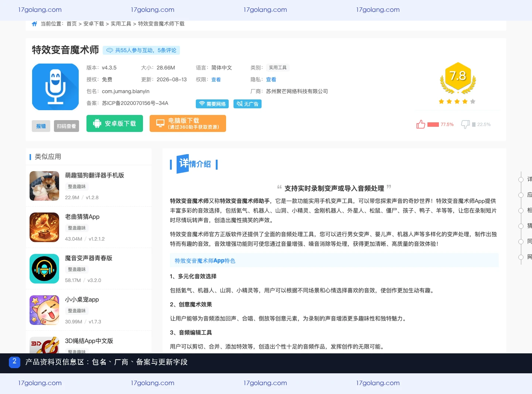Open 萌趣猫狗翻译器手机版 title link
This screenshot has width=532, height=394.
(95, 175)
